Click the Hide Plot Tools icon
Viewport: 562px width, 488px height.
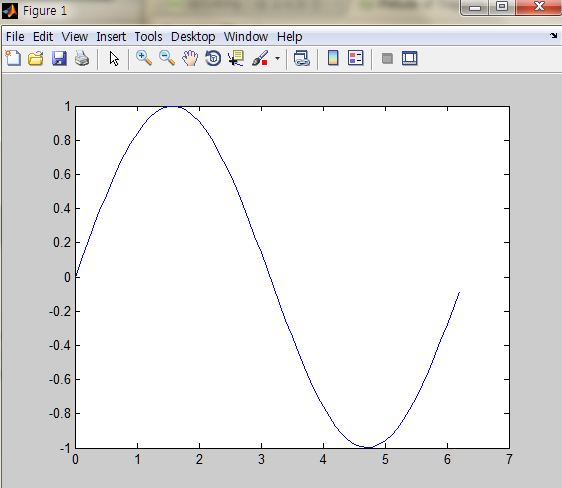pyautogui.click(x=387, y=58)
